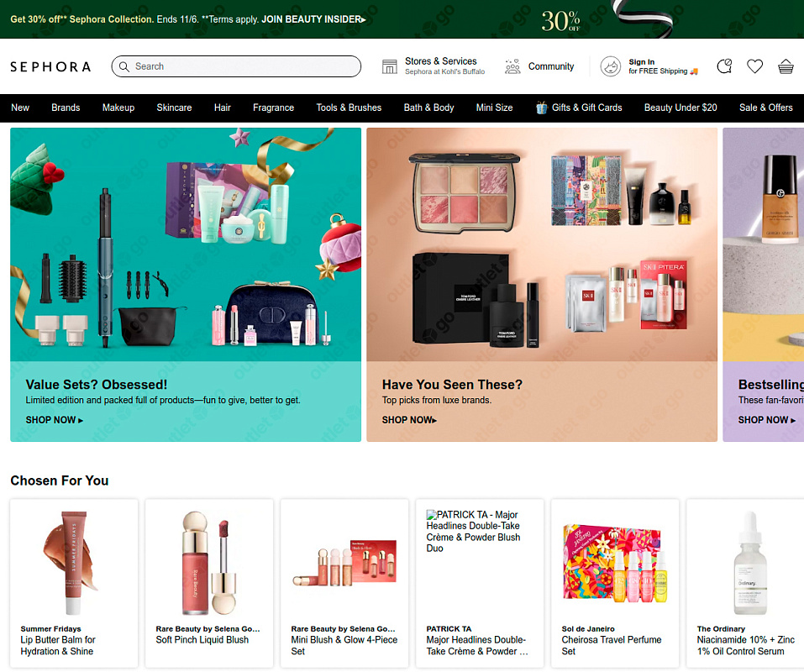This screenshot has width=804, height=672.
Task: Open the Fragrance menu
Action: pos(273,108)
